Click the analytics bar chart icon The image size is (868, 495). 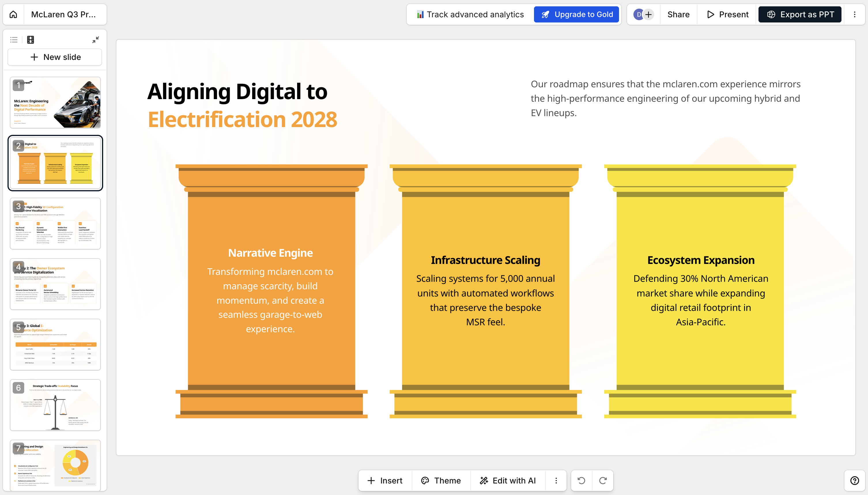[x=420, y=14]
